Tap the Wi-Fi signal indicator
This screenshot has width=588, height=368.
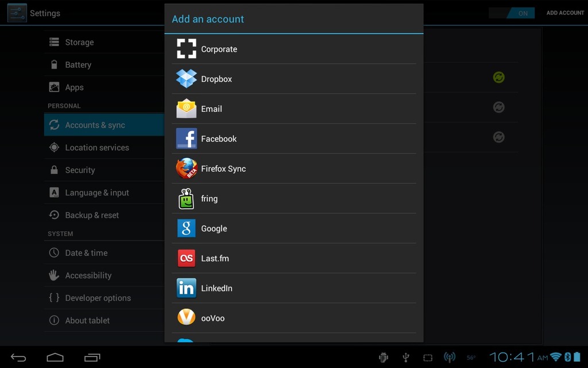556,357
